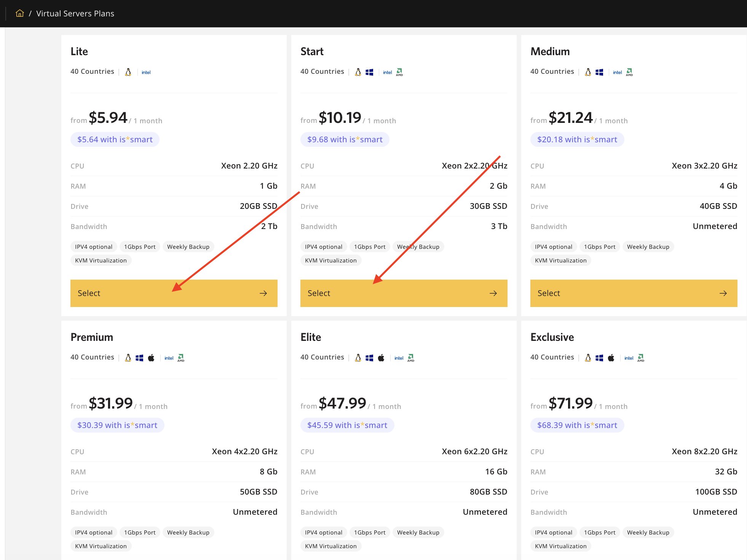747x560 pixels.
Task: Click the Intel logo on the Medium plan
Action: tap(618, 72)
